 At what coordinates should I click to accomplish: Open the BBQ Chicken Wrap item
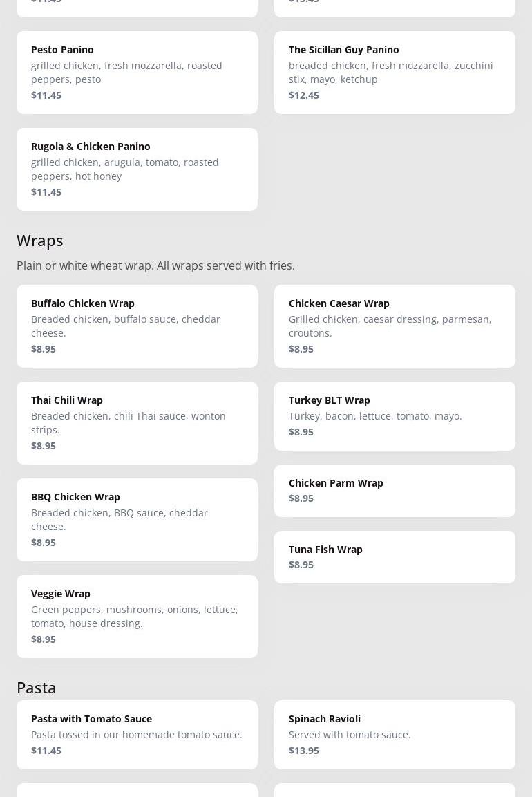tap(137, 519)
